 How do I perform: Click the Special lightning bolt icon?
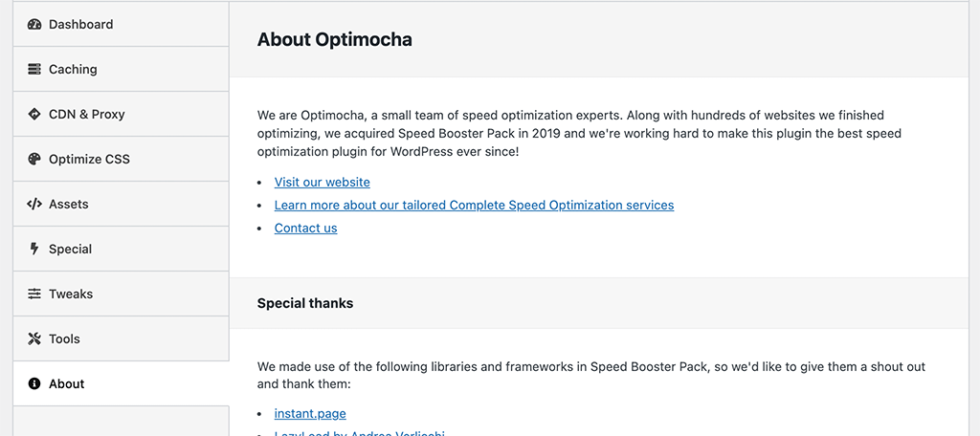coord(34,250)
